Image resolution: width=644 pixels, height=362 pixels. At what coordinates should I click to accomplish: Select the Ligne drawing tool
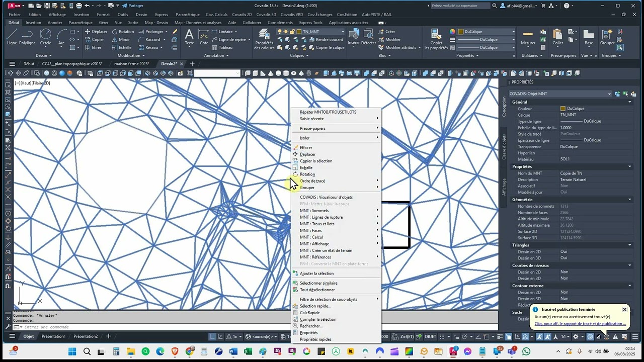tap(12, 37)
